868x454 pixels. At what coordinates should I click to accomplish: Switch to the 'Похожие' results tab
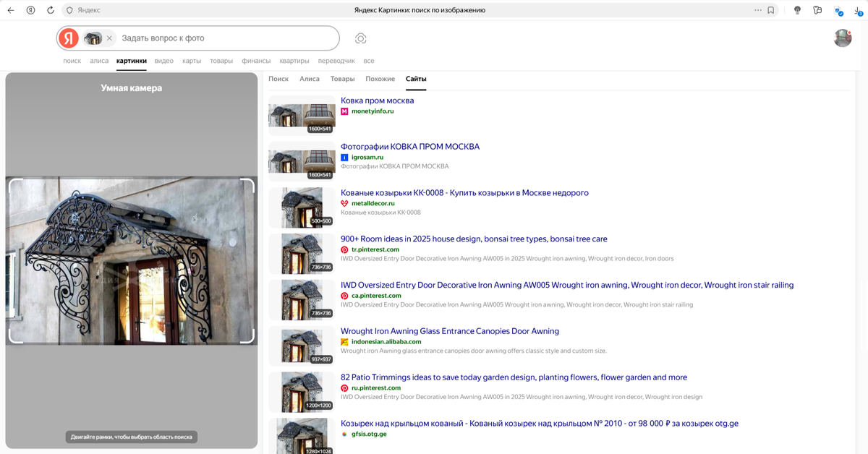380,79
